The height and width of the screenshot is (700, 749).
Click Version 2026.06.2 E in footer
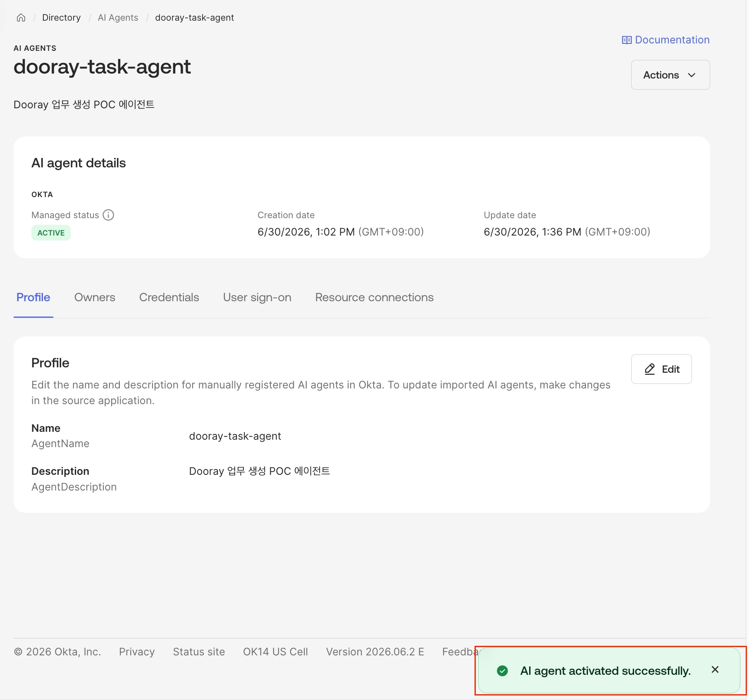pyautogui.click(x=375, y=652)
